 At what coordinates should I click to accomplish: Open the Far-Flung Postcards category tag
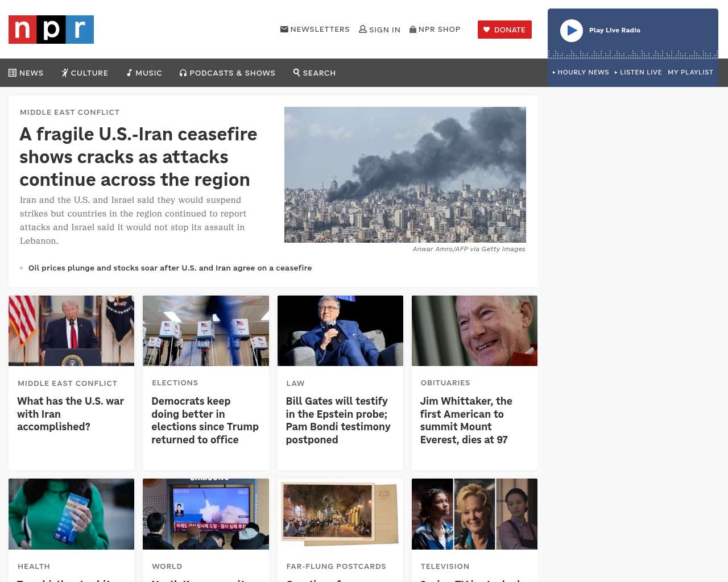pyautogui.click(x=336, y=566)
